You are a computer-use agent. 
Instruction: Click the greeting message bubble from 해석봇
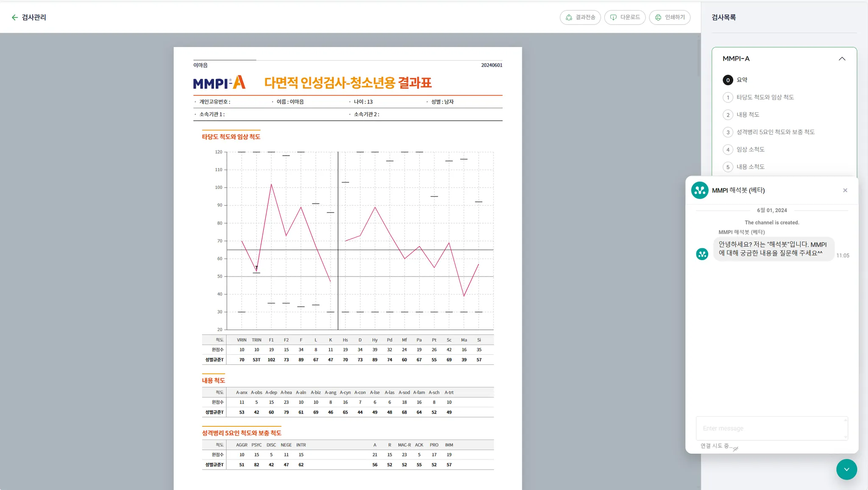773,249
